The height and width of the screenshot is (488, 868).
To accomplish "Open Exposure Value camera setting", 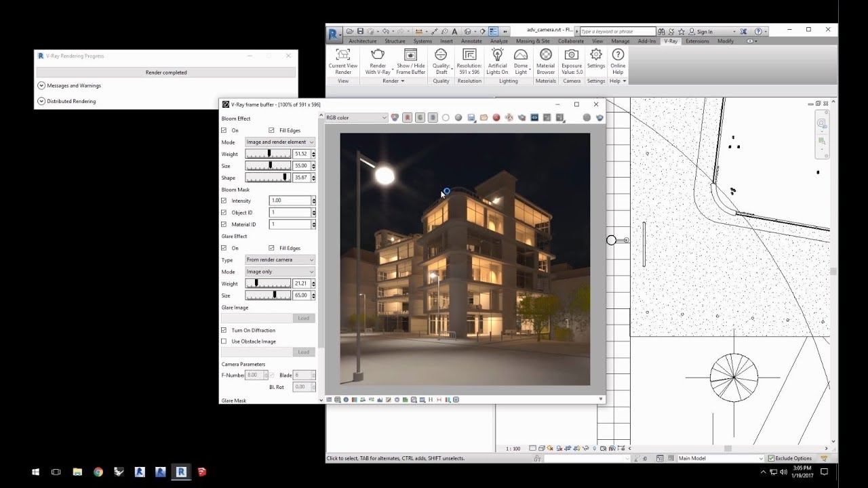I will point(572,61).
